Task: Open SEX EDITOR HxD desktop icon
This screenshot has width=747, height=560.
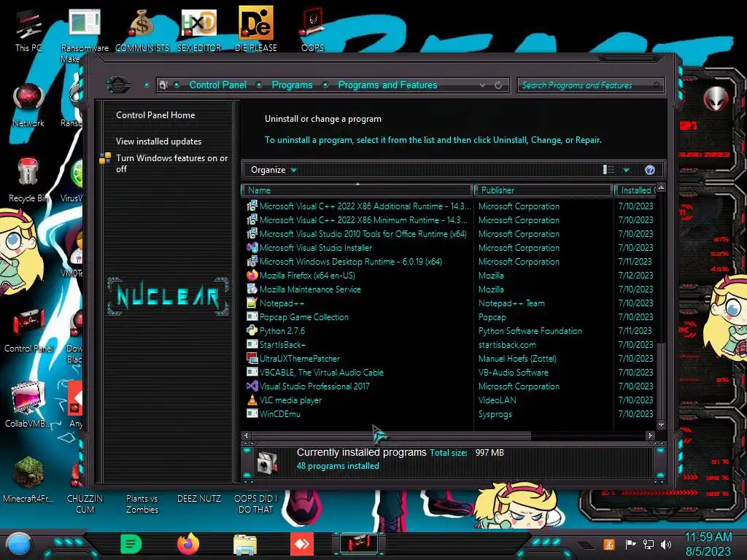Action: point(199,31)
